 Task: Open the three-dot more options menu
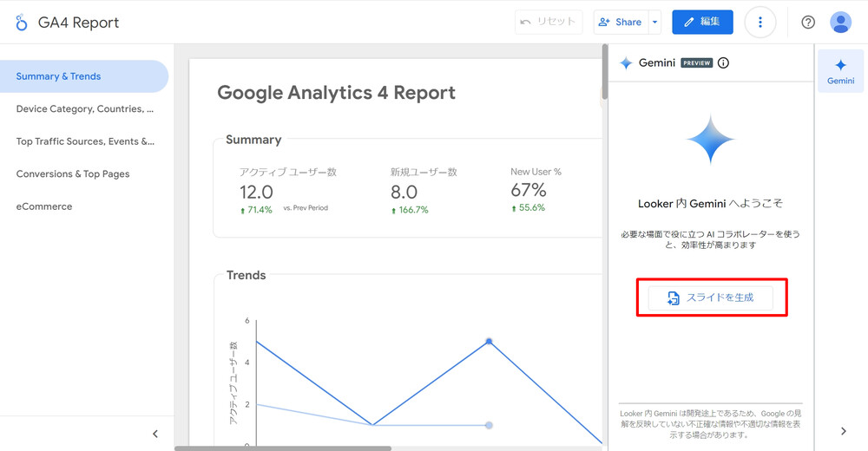click(x=760, y=23)
